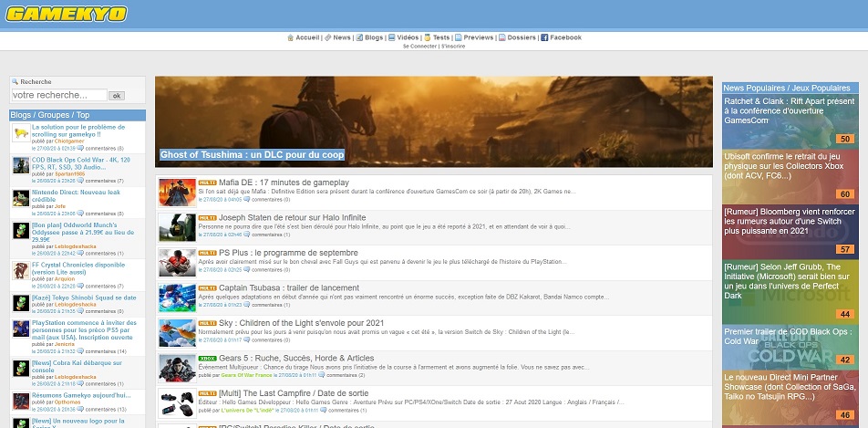
Task: Open Cobra Kai débarque sur console post
Action: [x=77, y=366]
